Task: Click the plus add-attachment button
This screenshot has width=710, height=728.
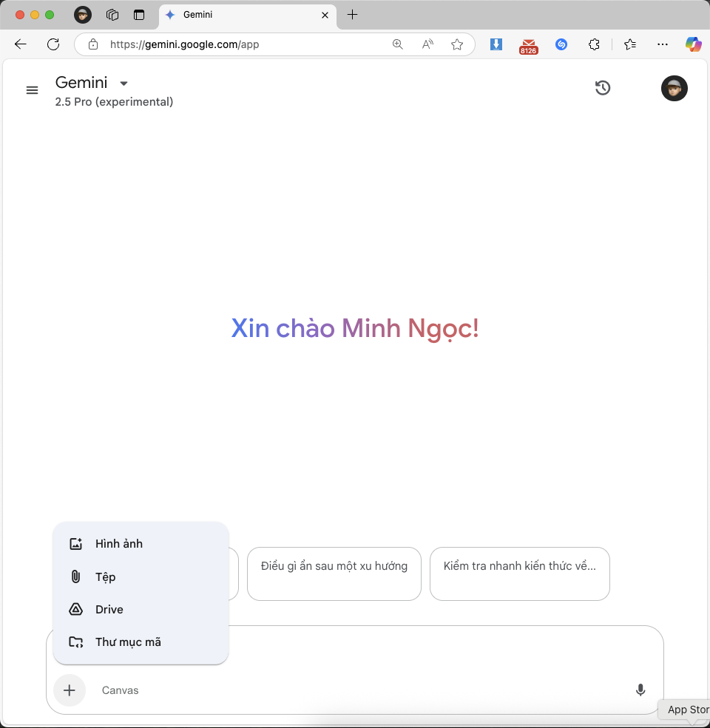Action: [70, 690]
